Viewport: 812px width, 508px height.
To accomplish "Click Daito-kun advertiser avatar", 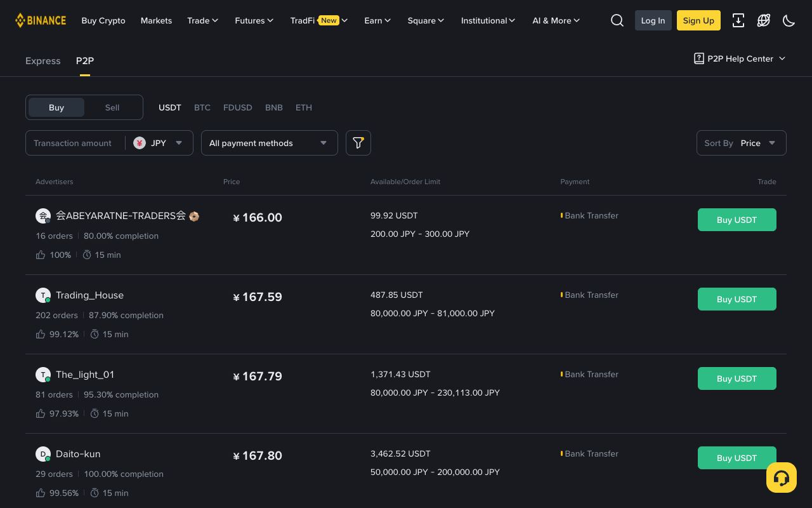I will [43, 454].
